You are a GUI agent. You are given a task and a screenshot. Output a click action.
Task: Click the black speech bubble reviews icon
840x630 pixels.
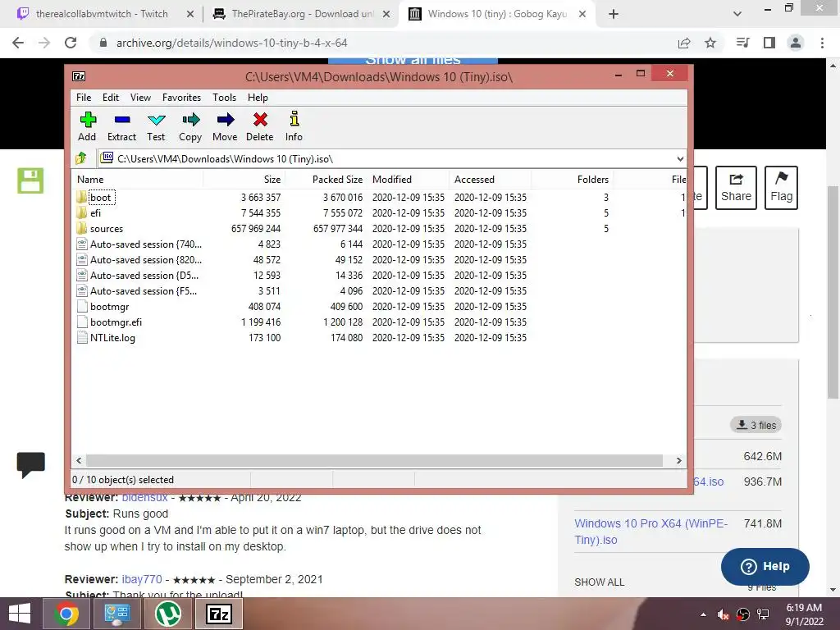(30, 464)
